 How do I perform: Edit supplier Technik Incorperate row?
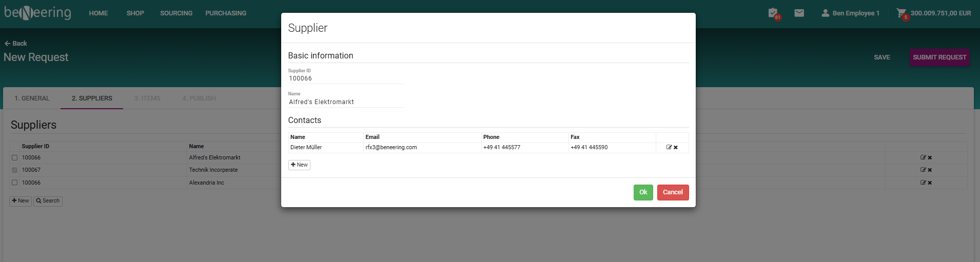923,170
